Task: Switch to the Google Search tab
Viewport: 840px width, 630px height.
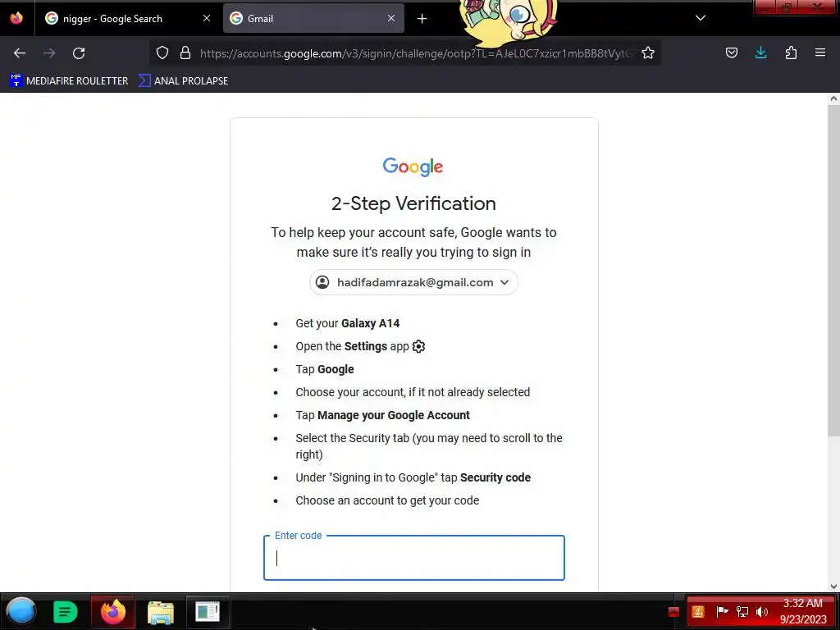Action: 127,19
